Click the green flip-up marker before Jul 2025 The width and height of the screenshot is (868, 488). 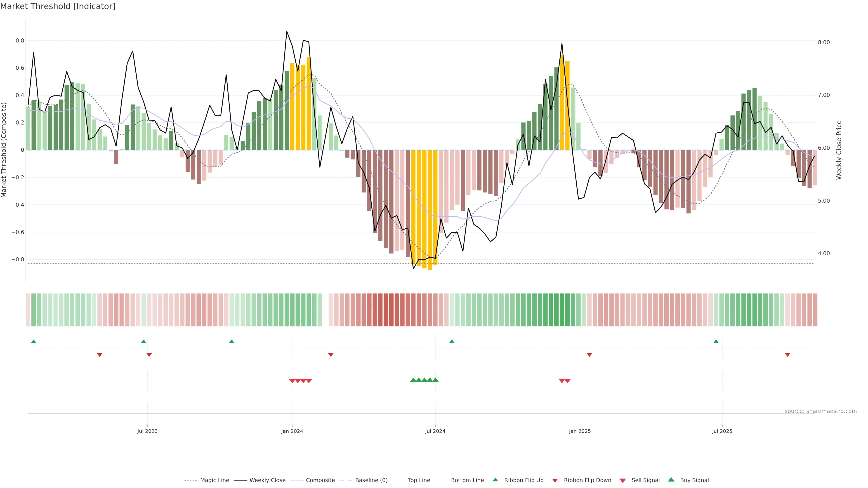coord(716,342)
